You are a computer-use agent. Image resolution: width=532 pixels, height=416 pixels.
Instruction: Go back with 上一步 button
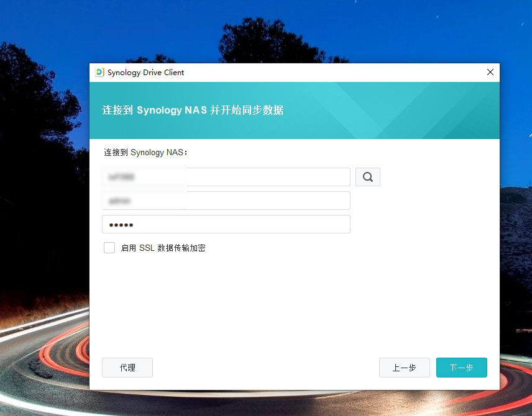tap(405, 368)
